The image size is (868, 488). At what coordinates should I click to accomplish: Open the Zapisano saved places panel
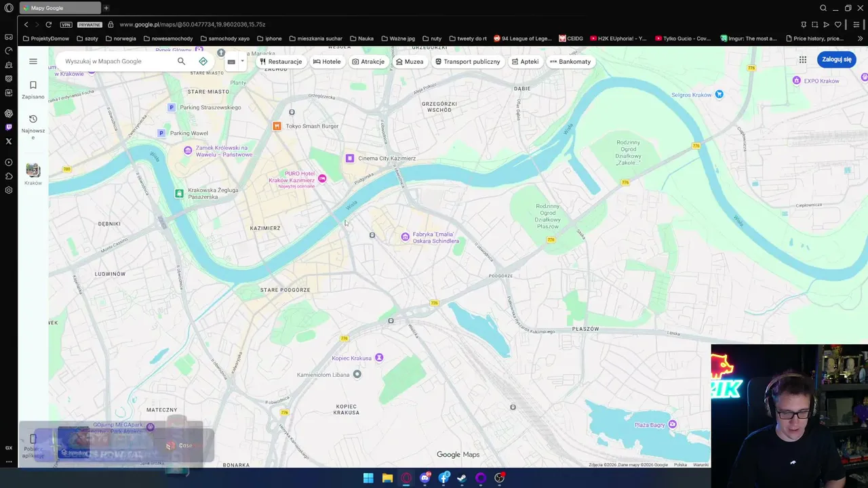pos(33,89)
